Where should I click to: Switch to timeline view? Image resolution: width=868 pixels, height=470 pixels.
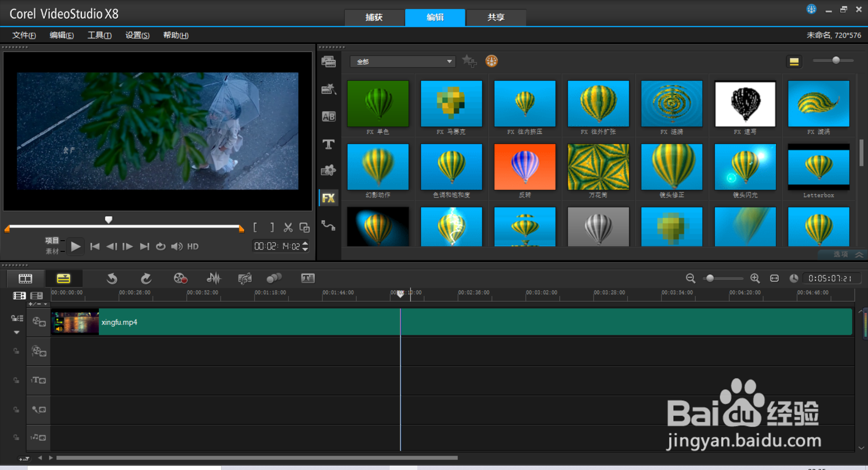[x=63, y=278]
